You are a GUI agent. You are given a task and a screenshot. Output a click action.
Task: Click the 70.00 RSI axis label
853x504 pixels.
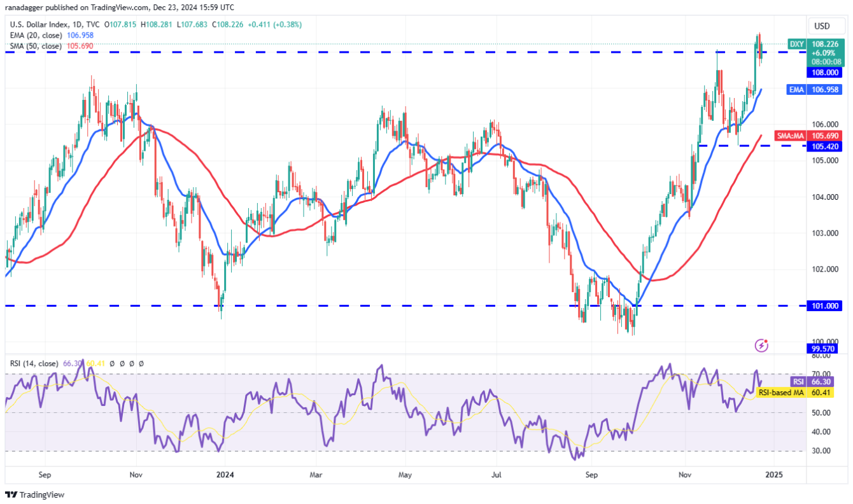[820, 374]
